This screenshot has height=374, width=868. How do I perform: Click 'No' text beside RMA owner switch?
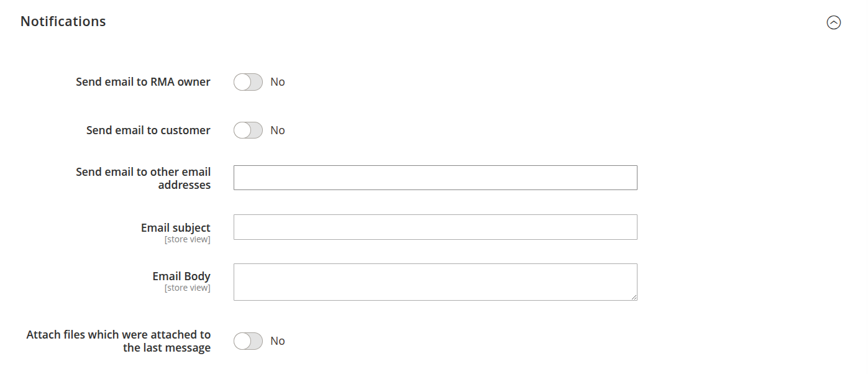278,82
